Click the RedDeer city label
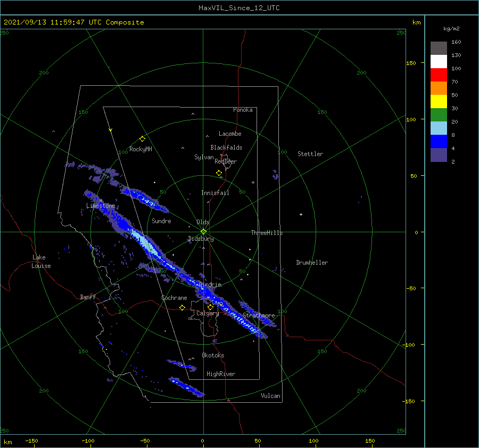Image resolution: width=479 pixels, height=448 pixels. (x=226, y=161)
